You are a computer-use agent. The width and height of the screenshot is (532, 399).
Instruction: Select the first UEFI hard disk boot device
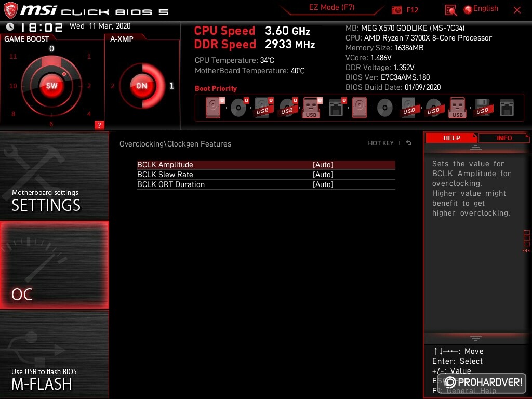tap(215, 108)
